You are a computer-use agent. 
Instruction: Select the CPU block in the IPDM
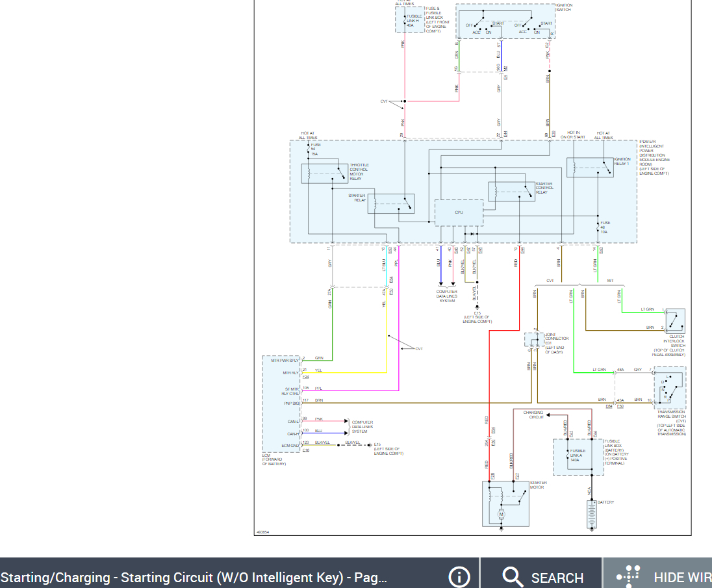tap(459, 212)
